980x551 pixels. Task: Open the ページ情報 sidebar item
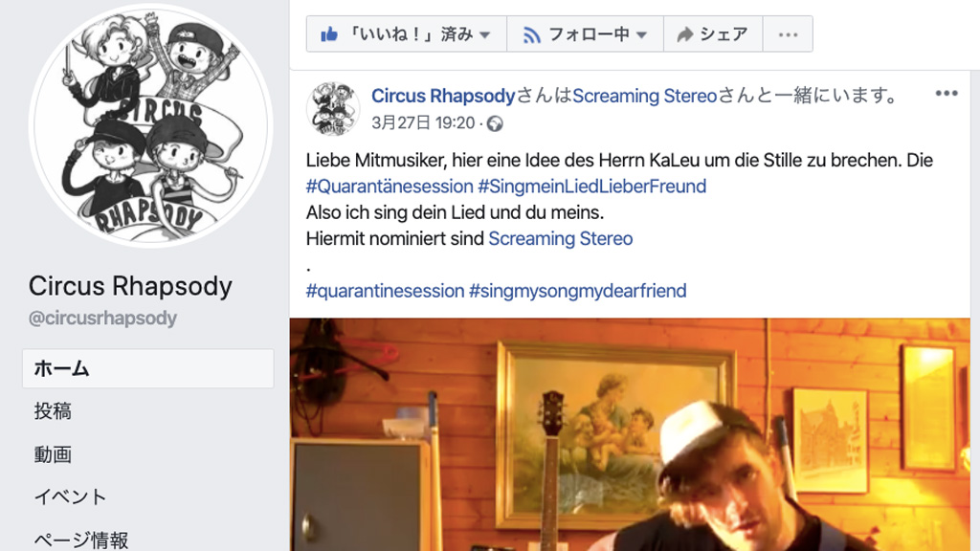click(x=81, y=540)
